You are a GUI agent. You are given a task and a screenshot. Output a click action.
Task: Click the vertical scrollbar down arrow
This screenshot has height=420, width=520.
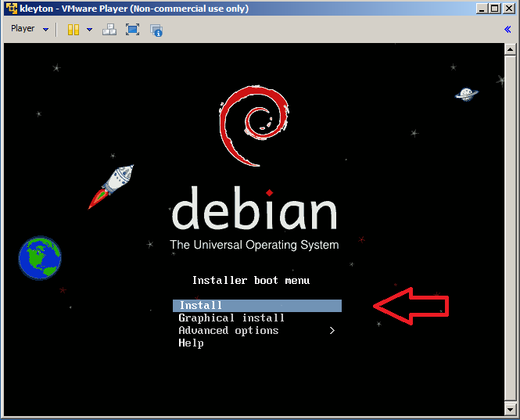pos(511,408)
